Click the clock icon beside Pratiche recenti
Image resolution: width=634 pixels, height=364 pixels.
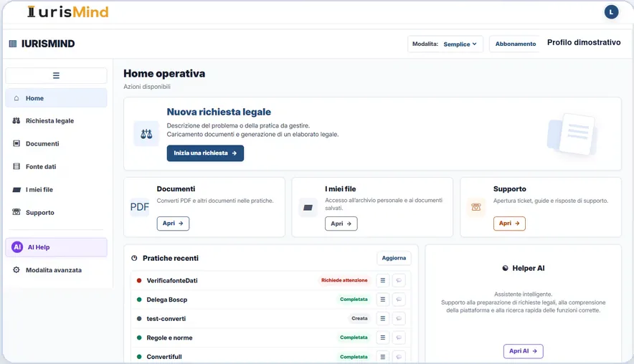click(134, 258)
